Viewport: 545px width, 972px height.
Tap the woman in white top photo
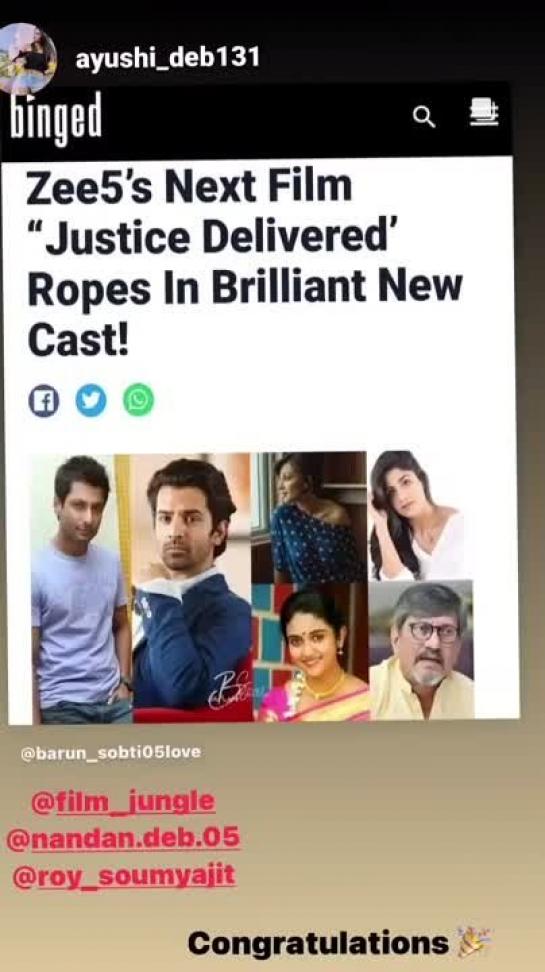[x=420, y=515]
